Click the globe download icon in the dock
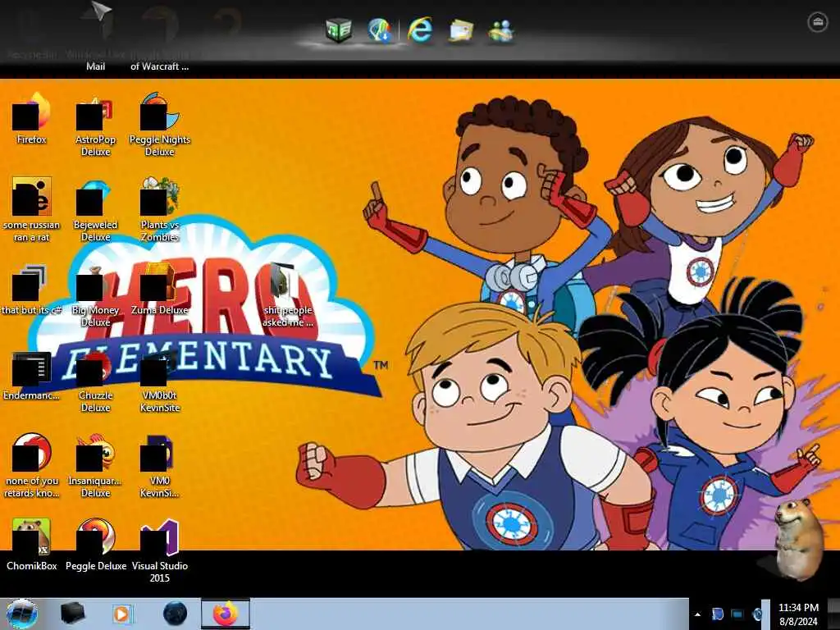This screenshot has width=840, height=630. tap(380, 30)
